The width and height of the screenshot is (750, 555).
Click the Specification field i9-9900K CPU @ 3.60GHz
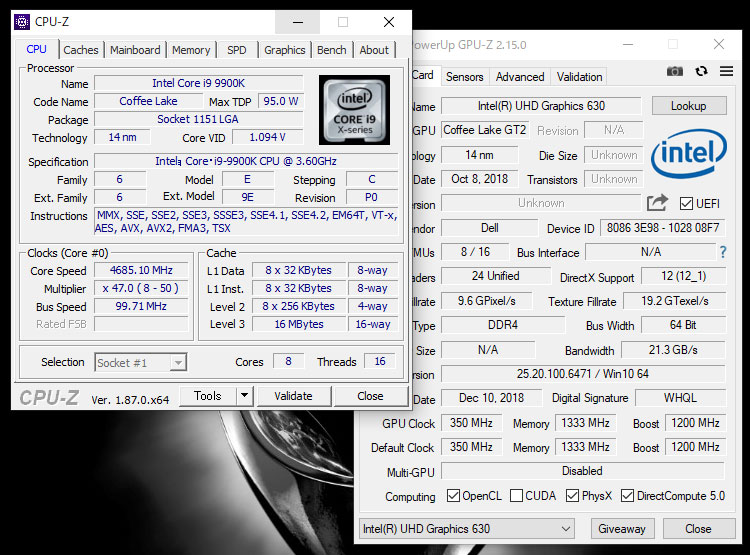pyautogui.click(x=246, y=161)
